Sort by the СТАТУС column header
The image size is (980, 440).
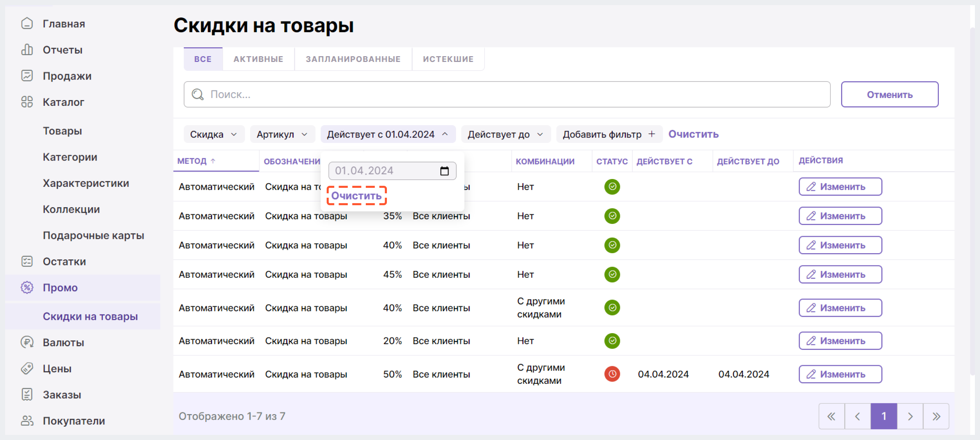(612, 161)
